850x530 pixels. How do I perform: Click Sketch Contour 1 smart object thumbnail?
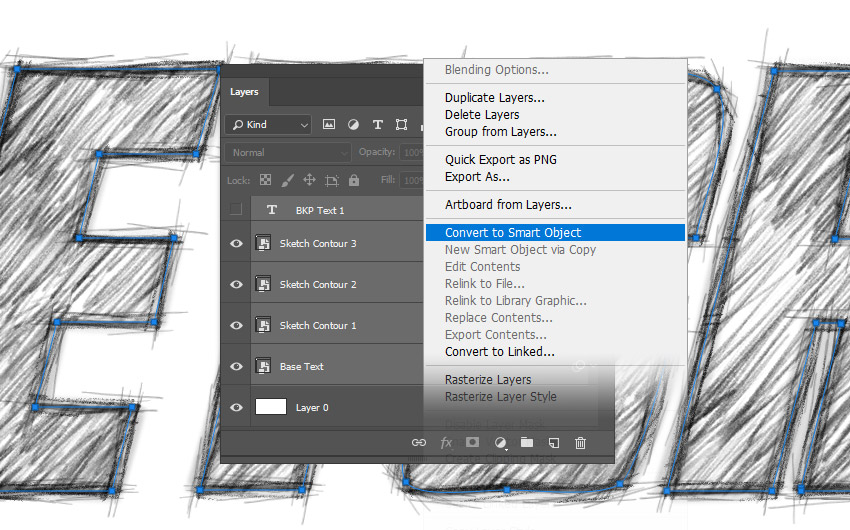(x=263, y=325)
